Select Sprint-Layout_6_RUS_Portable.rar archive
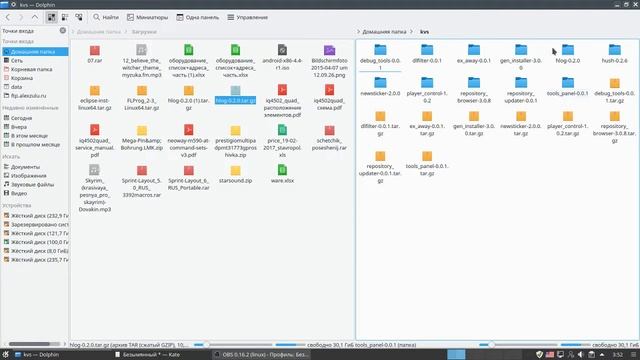 (189, 177)
